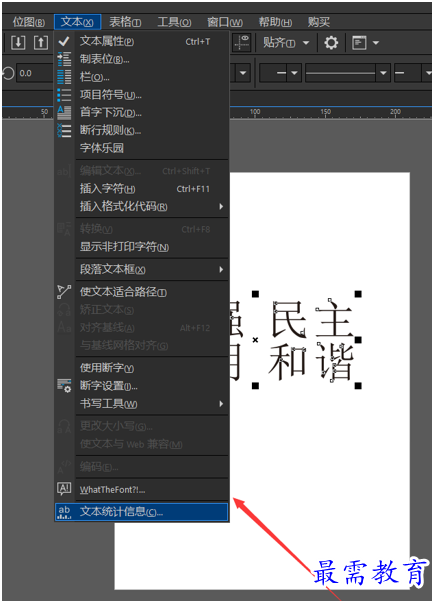Close the open 文本 (Text) menu

pos(77,22)
